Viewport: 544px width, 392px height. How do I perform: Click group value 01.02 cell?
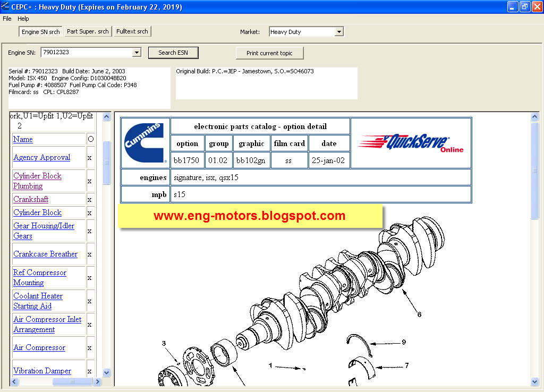click(218, 160)
